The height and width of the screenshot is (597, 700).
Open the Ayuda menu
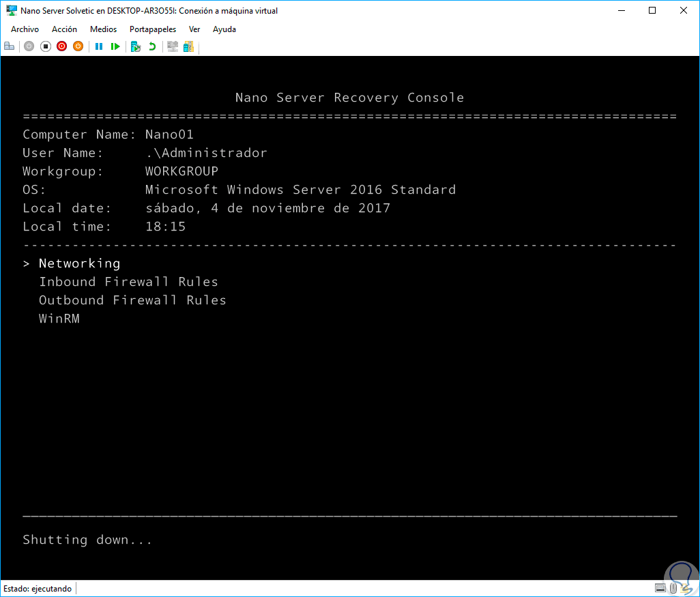(224, 29)
